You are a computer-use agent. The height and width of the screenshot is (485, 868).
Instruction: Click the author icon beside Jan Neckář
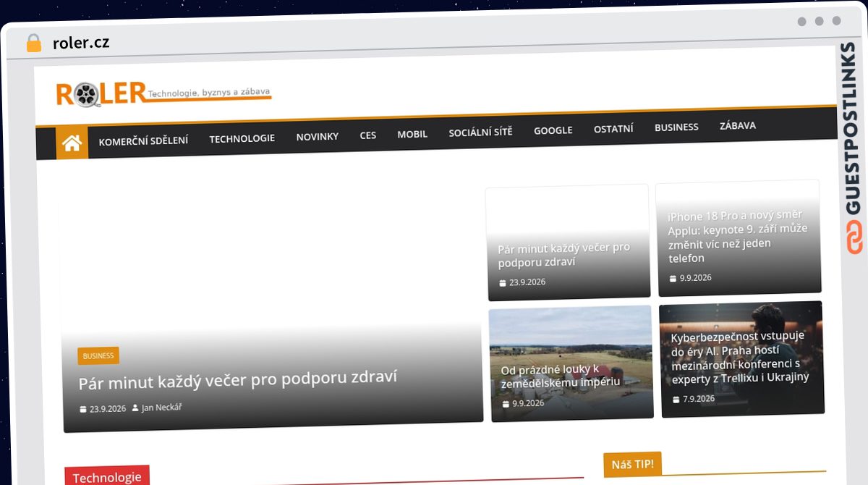point(135,408)
